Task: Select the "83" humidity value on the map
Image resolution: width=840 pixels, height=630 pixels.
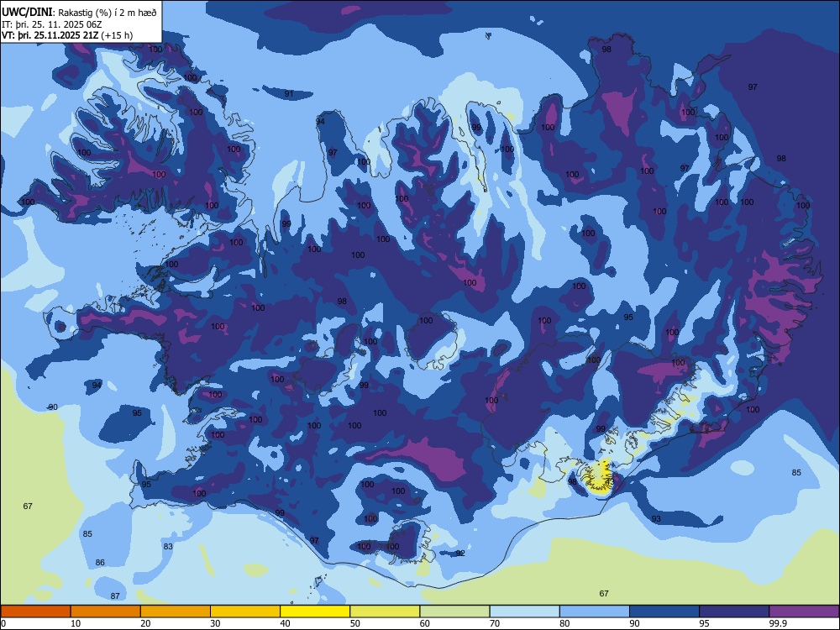Action: pos(168,547)
